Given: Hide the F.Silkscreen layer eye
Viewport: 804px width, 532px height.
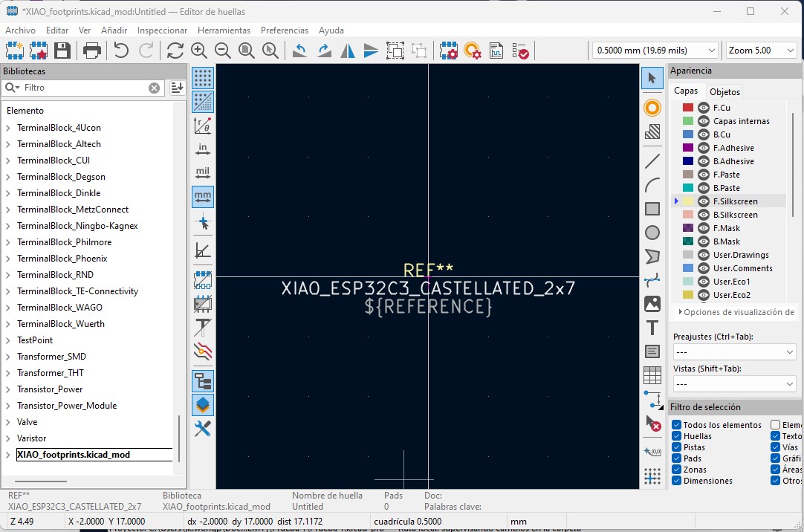Looking at the screenshot, I should [x=704, y=201].
